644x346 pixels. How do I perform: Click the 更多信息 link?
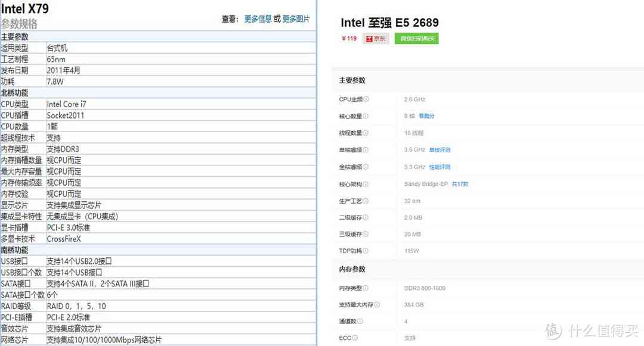click(x=258, y=18)
